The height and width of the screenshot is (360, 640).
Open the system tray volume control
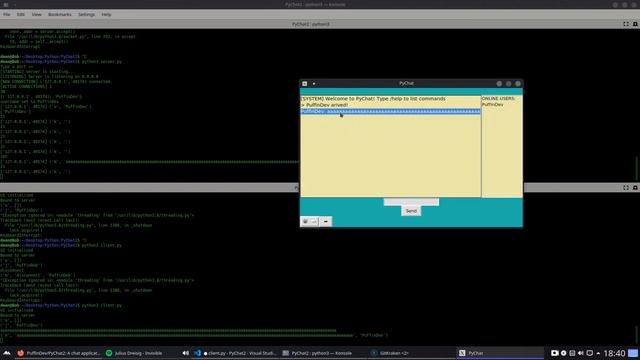coord(580,353)
